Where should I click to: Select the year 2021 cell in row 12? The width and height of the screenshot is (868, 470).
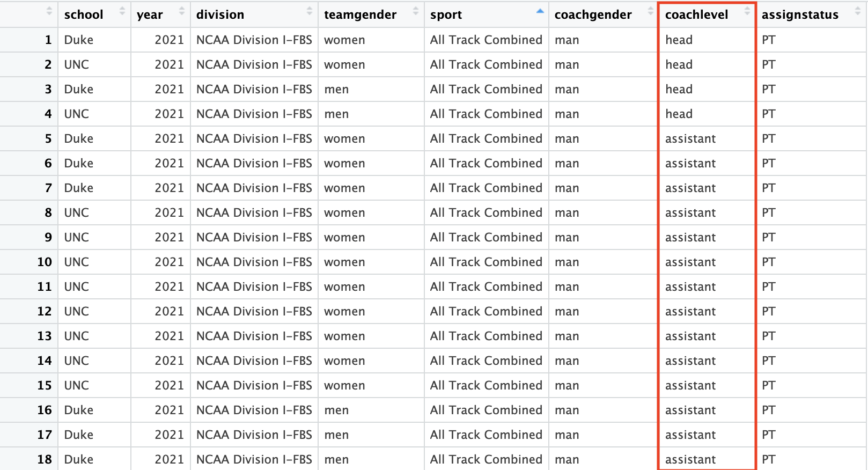tap(169, 311)
